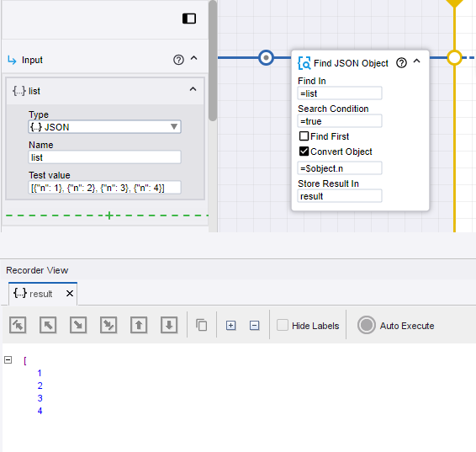Collapse all nodes with minus icon

click(254, 326)
